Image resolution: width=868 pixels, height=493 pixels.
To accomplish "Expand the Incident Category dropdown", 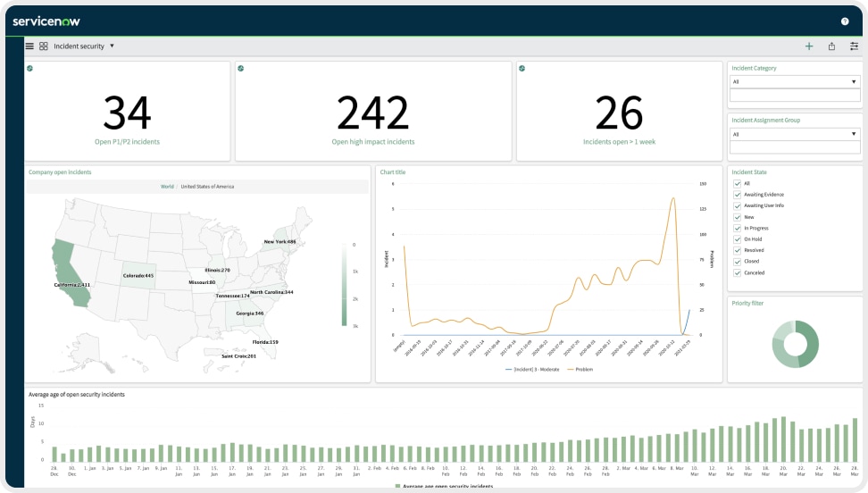I will pos(795,82).
